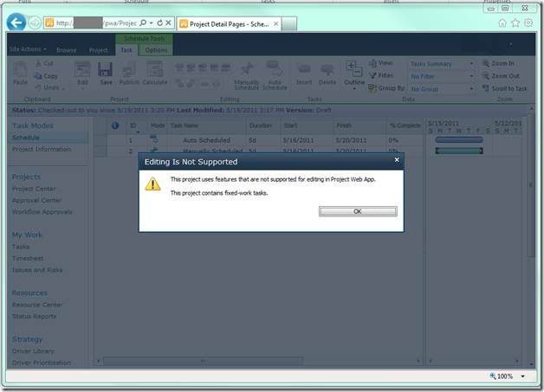Open the Status Reports link
The height and width of the screenshot is (392, 544).
point(34,317)
